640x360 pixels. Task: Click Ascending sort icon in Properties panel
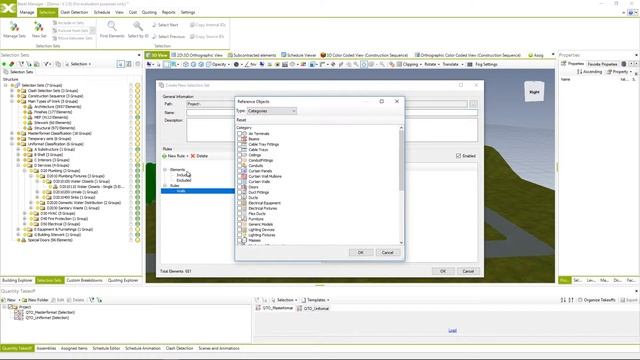click(x=580, y=72)
